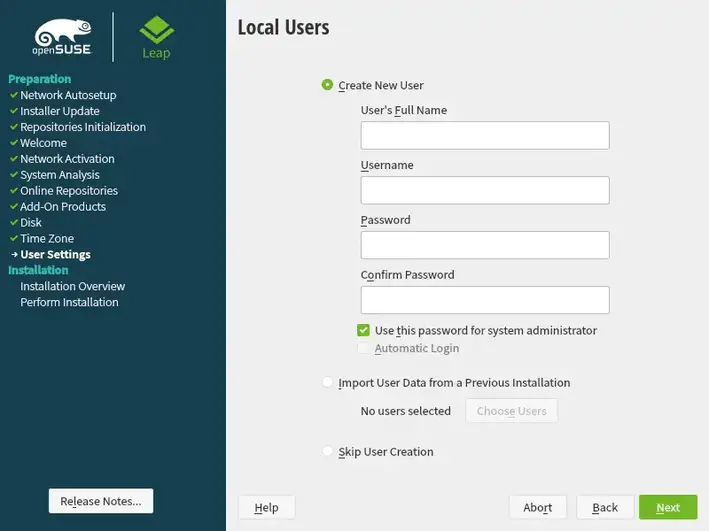Click the Welcome step in sidebar
Screen dimensions: 709x531
(43, 143)
